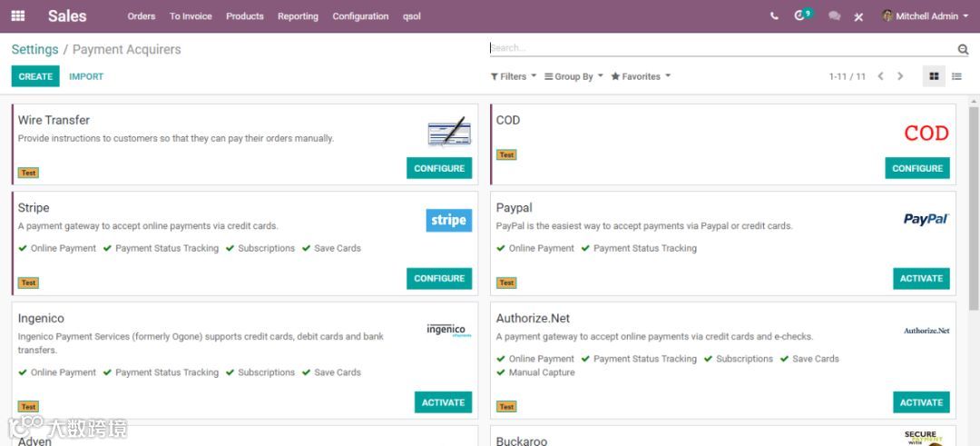Click the phone call icon

[774, 16]
